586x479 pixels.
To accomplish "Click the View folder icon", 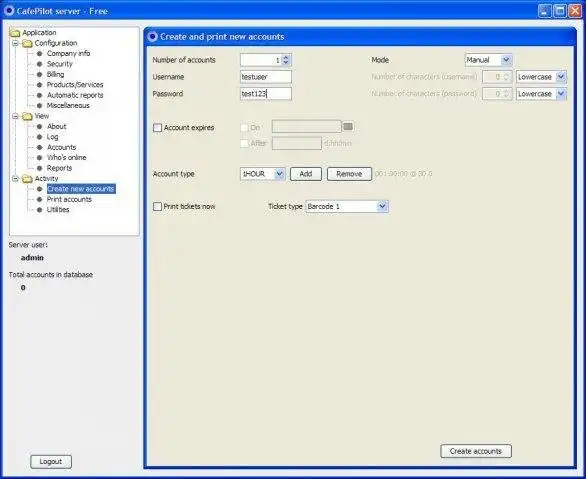I will [x=27, y=116].
